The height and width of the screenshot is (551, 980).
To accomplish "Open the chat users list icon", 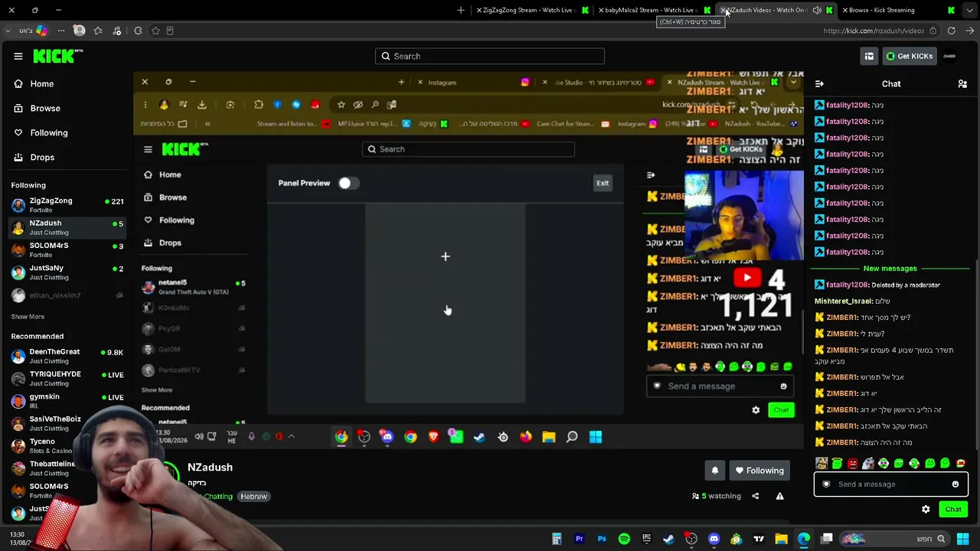I will point(962,83).
